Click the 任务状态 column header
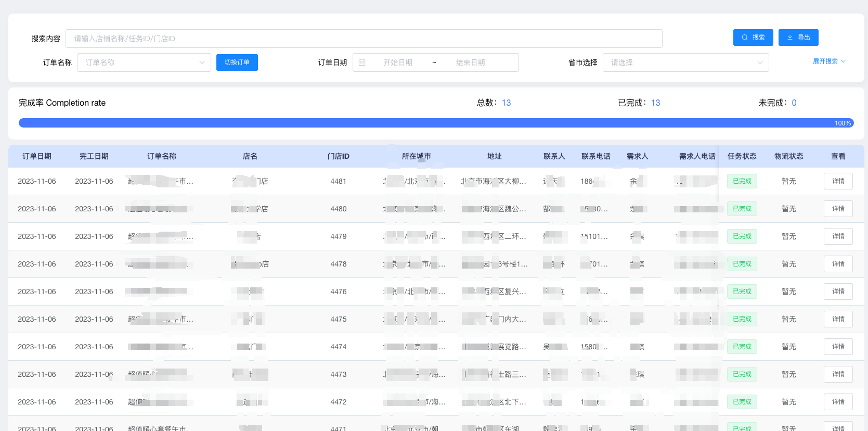The image size is (868, 431). [x=742, y=156]
